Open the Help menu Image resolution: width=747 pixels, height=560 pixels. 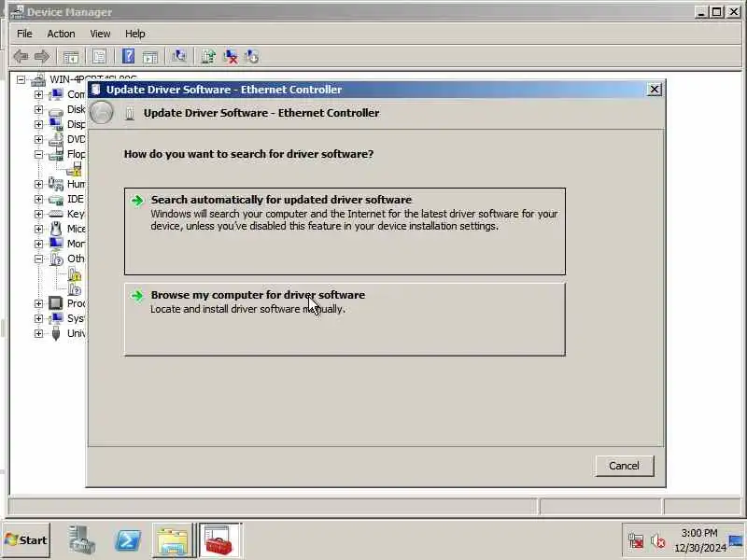pos(134,34)
